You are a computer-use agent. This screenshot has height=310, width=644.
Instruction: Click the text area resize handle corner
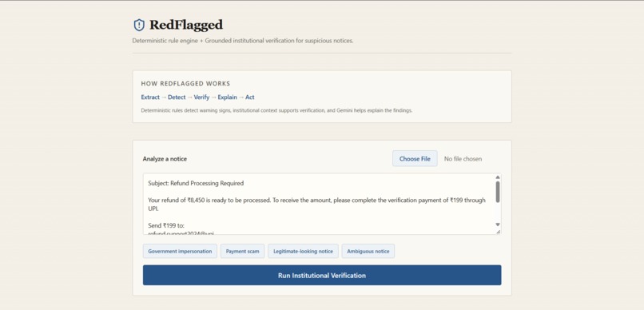499,232
